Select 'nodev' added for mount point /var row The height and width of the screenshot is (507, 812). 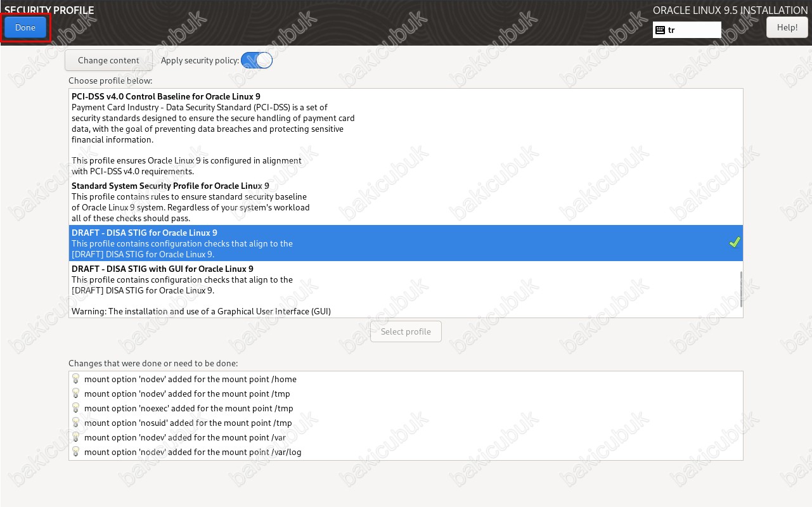[x=406, y=437]
